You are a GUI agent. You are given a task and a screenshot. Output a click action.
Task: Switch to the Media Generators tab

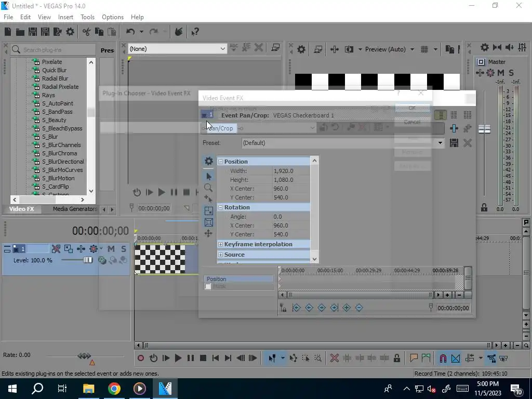point(75,209)
